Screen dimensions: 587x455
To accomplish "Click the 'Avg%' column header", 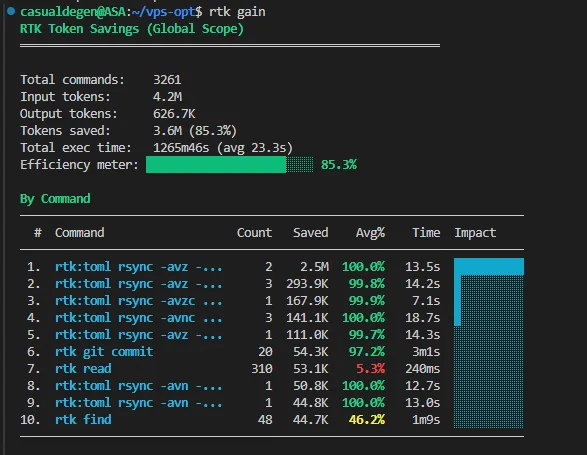I will tap(370, 233).
